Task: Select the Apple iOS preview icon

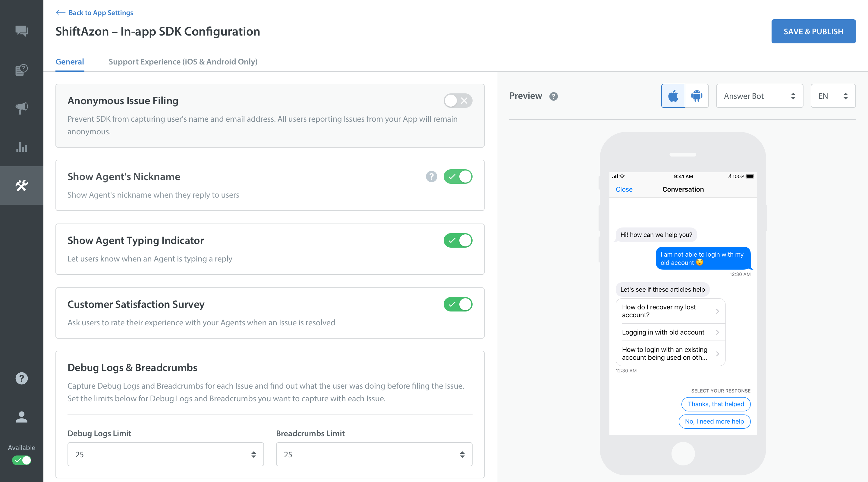Action: (673, 96)
